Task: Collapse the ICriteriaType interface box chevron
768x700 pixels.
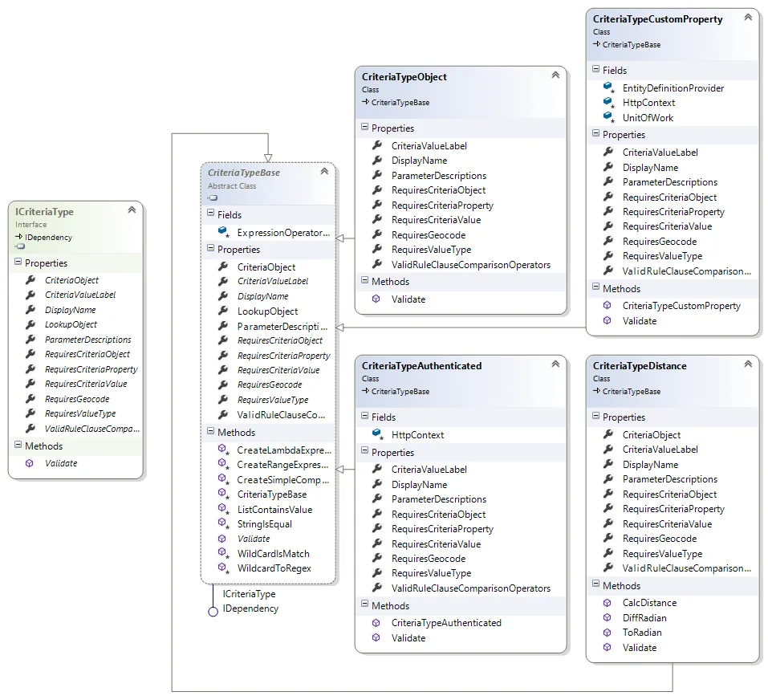Action: click(132, 210)
